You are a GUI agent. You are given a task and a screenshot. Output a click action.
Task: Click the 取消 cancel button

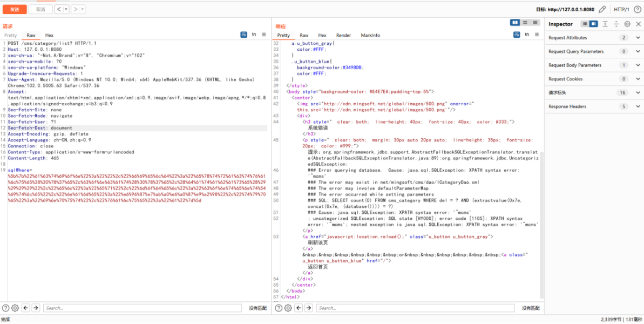[x=40, y=9]
